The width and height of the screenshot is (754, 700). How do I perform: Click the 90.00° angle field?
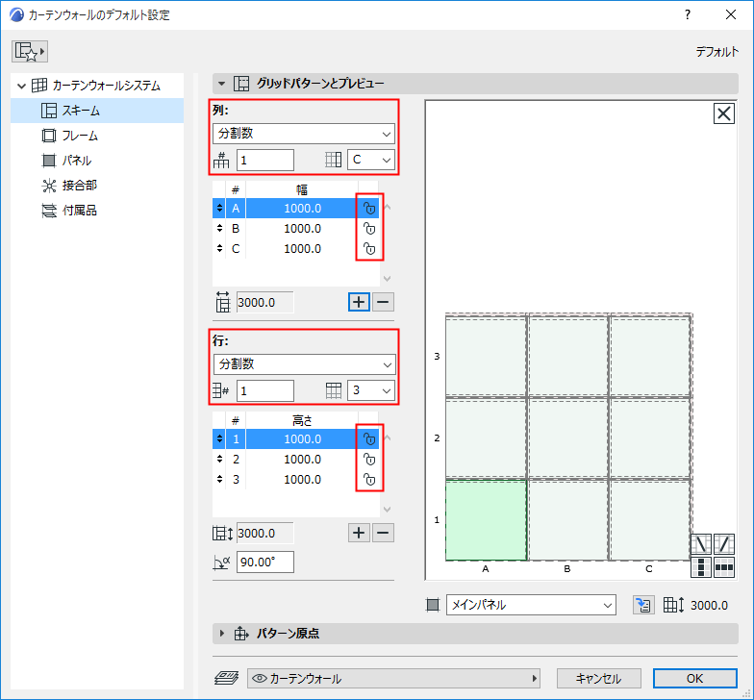265,562
